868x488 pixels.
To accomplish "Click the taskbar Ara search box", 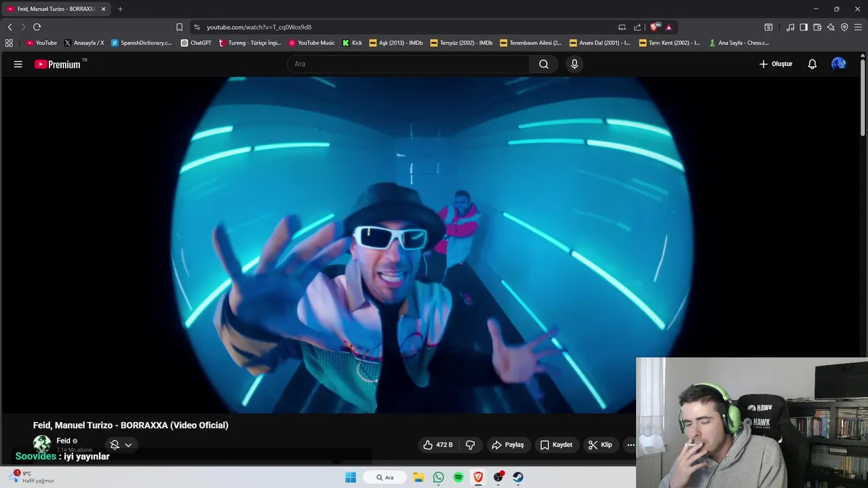I will point(384,477).
